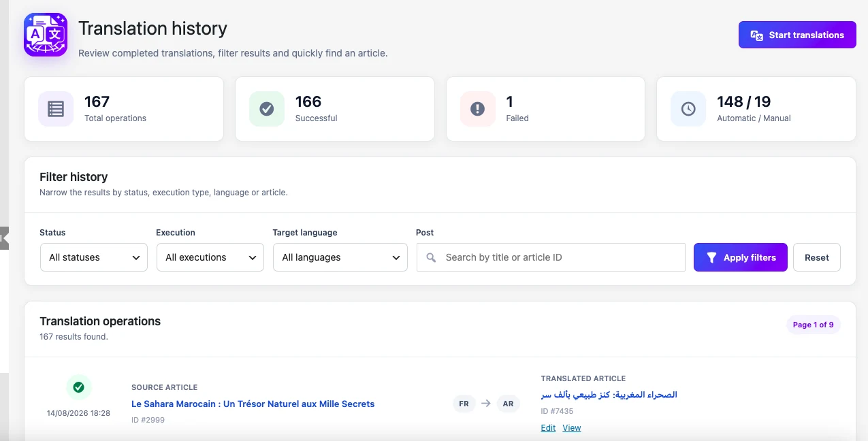Click the 166 Successful count
Image resolution: width=868 pixels, height=441 pixels.
308,101
